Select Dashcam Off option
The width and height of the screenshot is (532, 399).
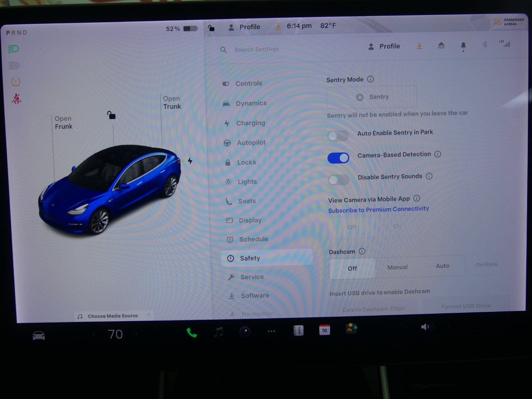point(352,268)
